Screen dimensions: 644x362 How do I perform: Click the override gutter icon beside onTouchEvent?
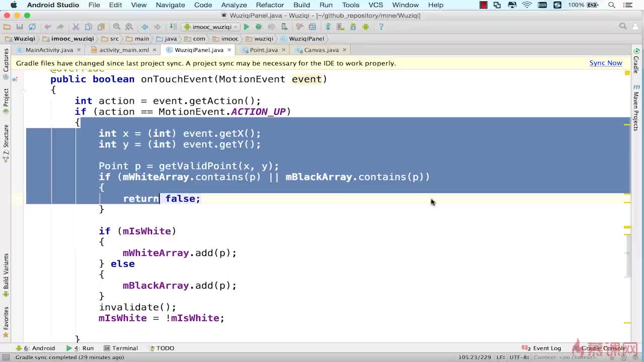[15, 79]
